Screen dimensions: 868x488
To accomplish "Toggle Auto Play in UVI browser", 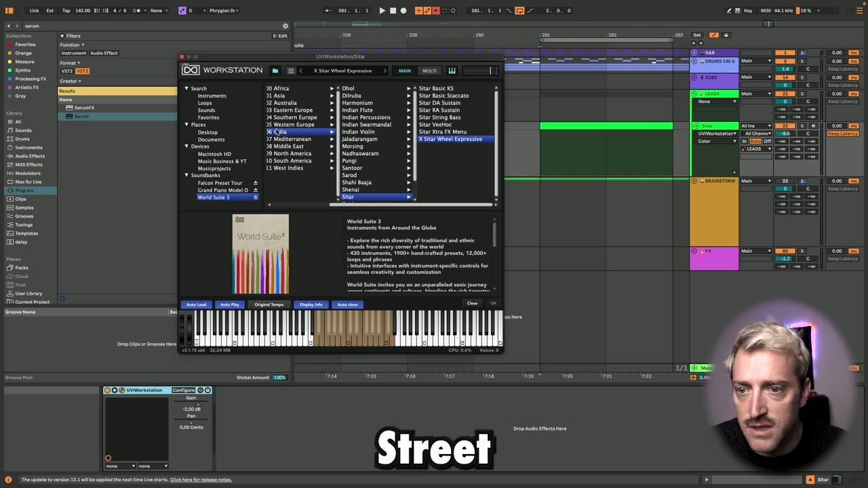I will coord(230,304).
